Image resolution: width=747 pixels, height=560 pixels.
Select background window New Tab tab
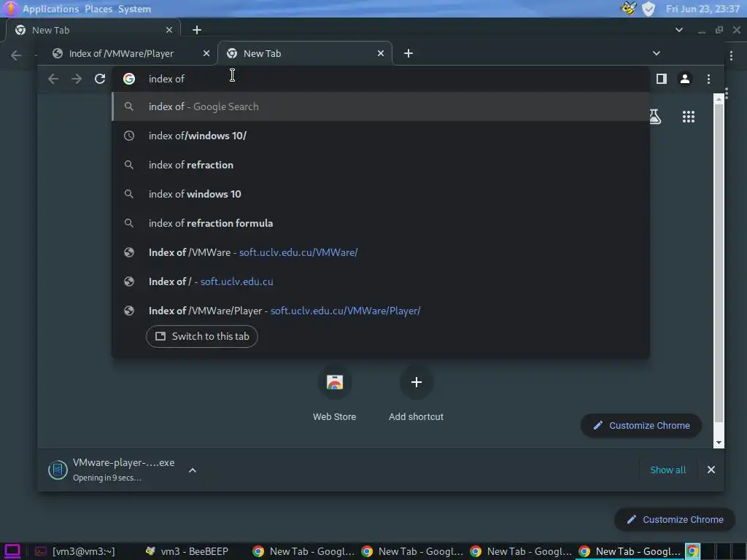pyautogui.click(x=93, y=30)
